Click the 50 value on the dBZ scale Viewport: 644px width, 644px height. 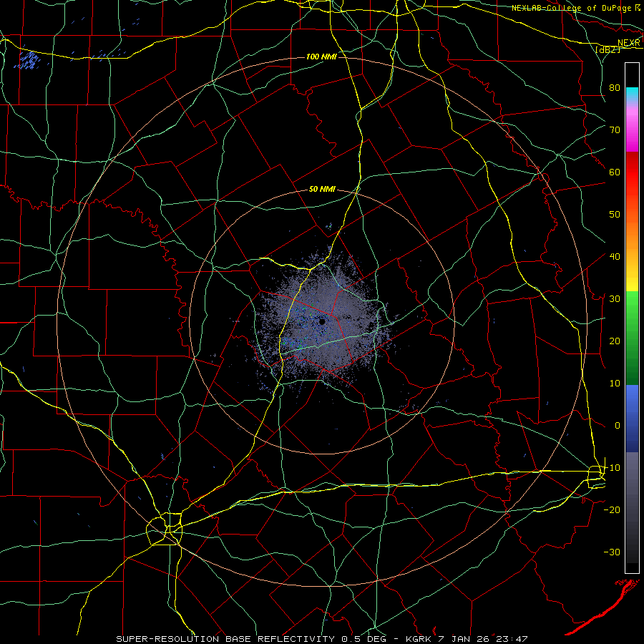point(615,215)
